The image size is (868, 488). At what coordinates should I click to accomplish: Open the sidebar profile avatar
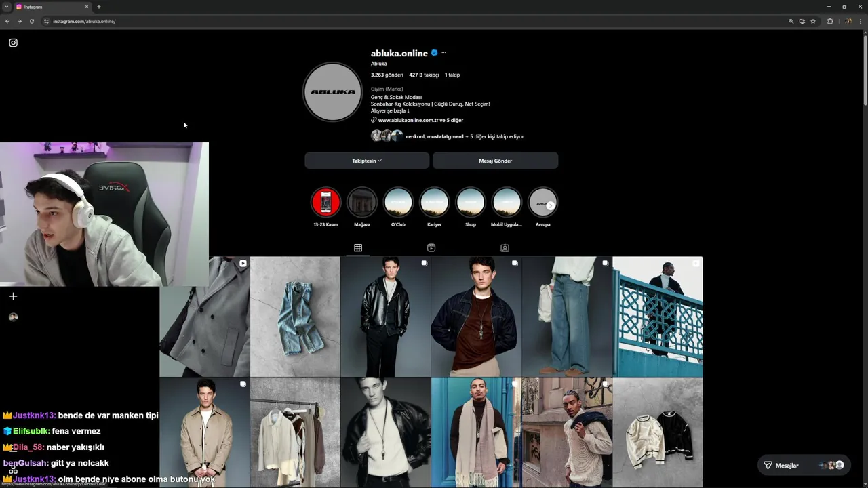(x=13, y=317)
